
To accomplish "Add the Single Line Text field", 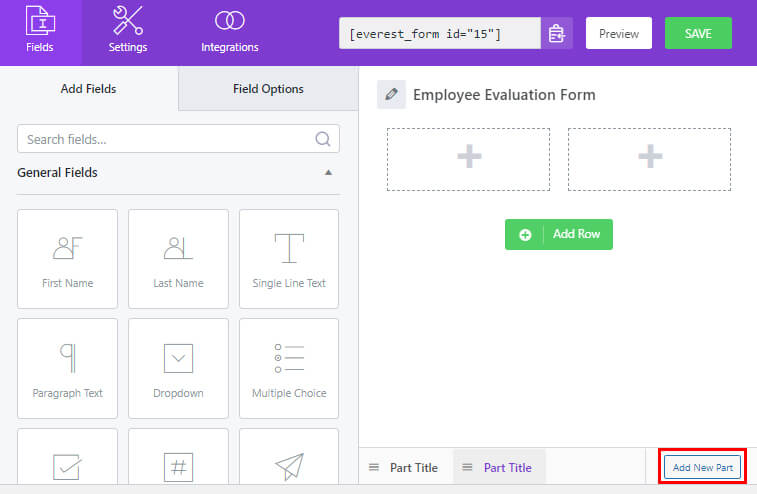I will coord(289,259).
